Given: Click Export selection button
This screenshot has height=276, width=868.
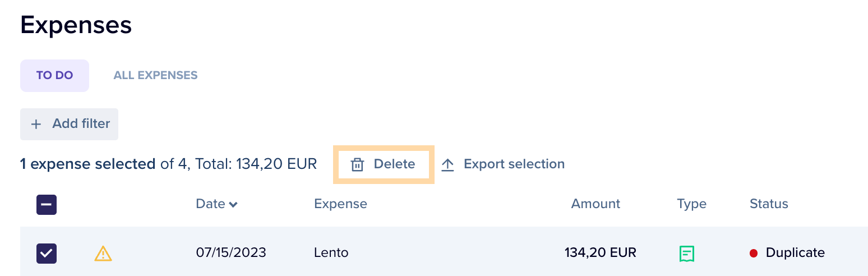Looking at the screenshot, I should 503,164.
